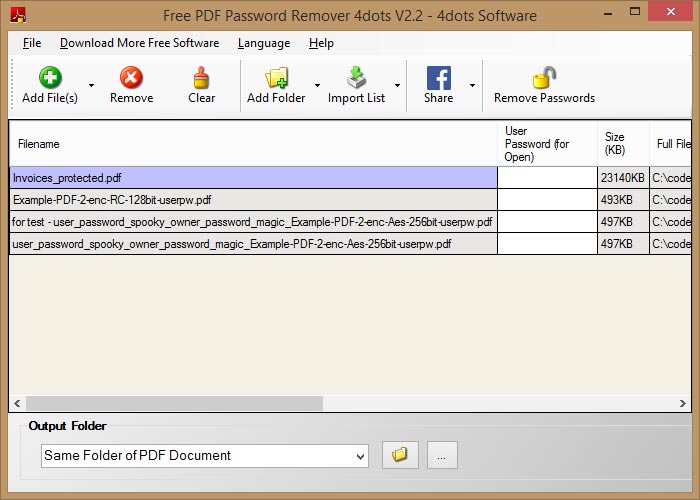Click the Add Folder icon
This screenshot has height=500, width=700.
(275, 78)
